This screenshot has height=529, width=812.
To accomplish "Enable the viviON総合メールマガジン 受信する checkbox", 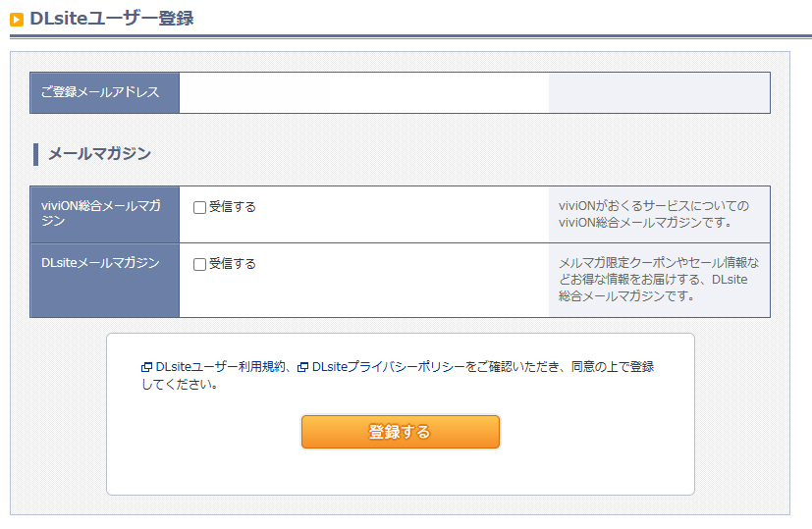I will tap(199, 207).
